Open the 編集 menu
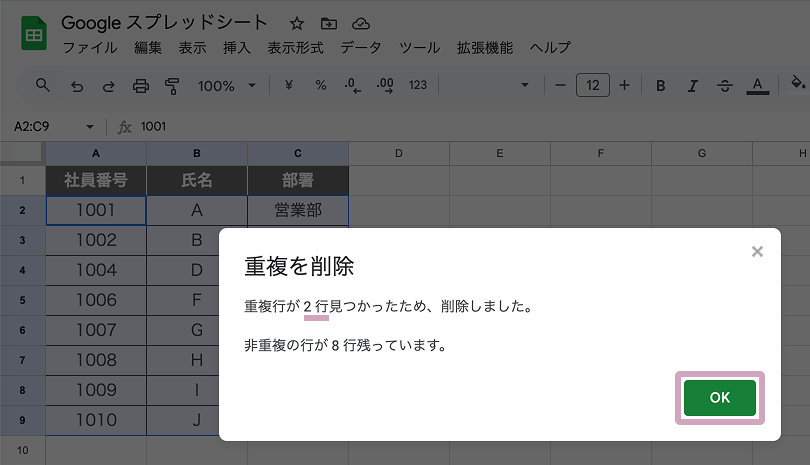 point(148,48)
